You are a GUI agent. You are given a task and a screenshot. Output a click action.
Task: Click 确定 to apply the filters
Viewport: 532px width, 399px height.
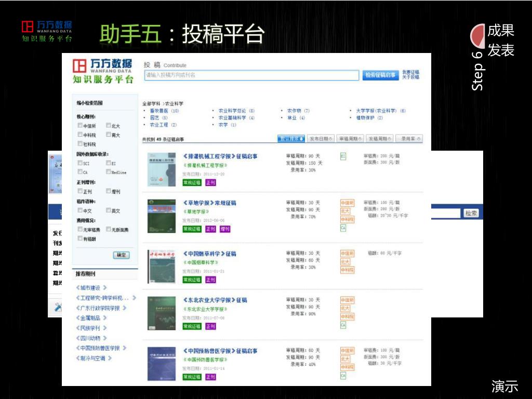click(x=121, y=255)
